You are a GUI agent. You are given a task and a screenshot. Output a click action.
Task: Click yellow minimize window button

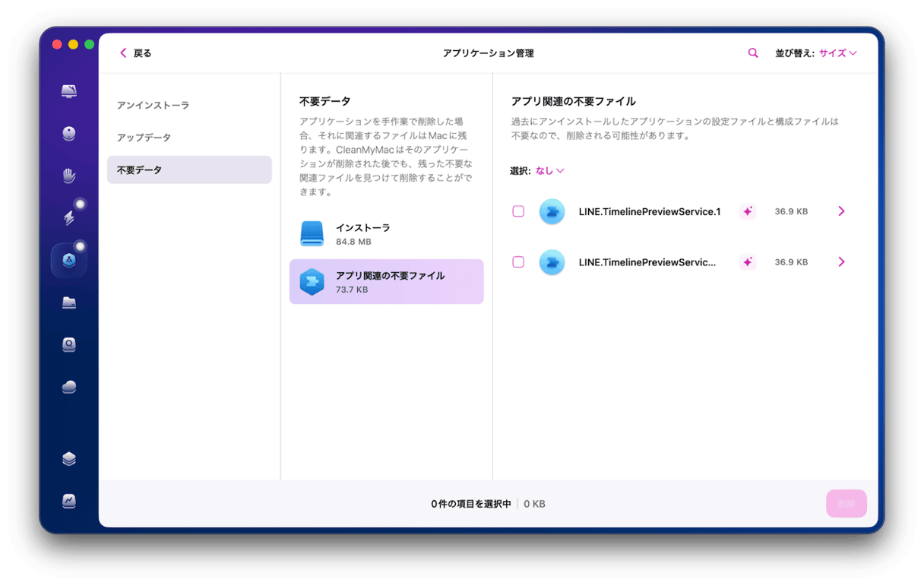click(73, 45)
